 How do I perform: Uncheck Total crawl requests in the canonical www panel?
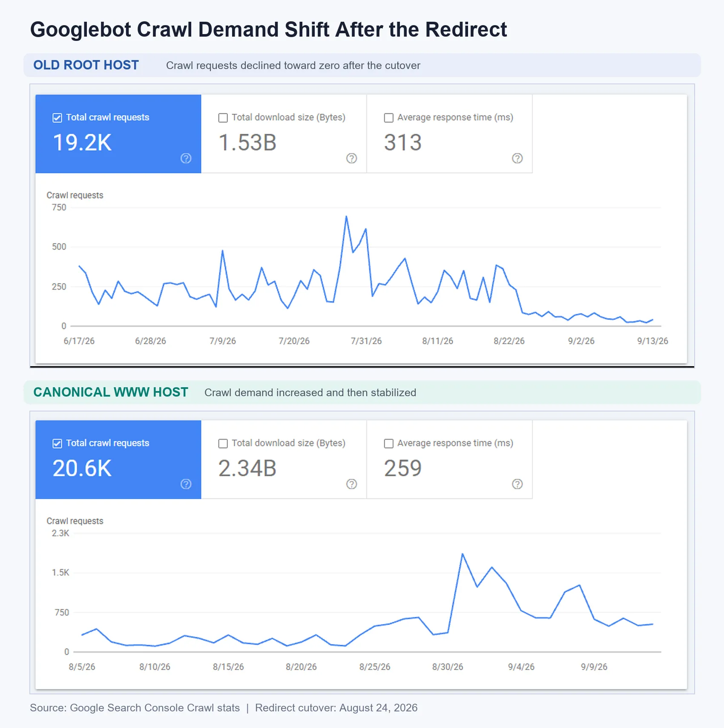tap(57, 443)
